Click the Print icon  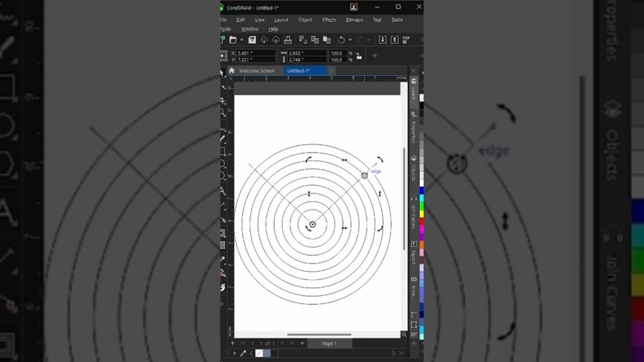tap(288, 40)
